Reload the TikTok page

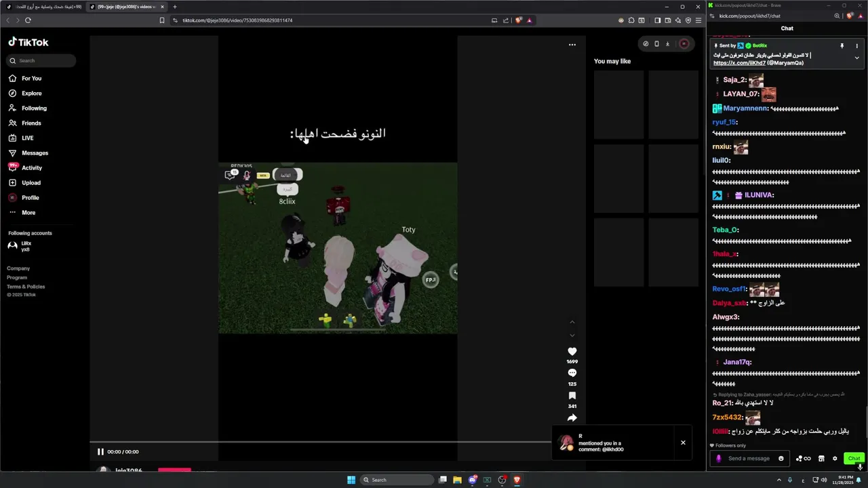pos(28,20)
